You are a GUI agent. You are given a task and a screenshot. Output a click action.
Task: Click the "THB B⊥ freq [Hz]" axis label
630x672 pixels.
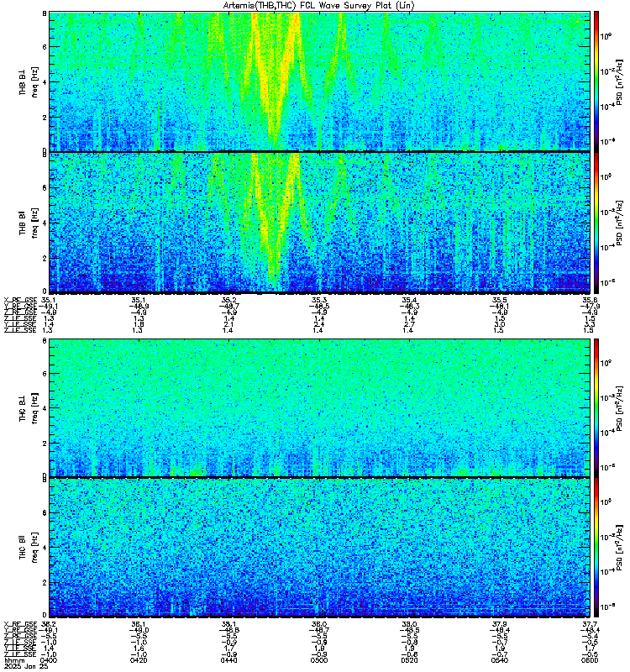click(29, 81)
